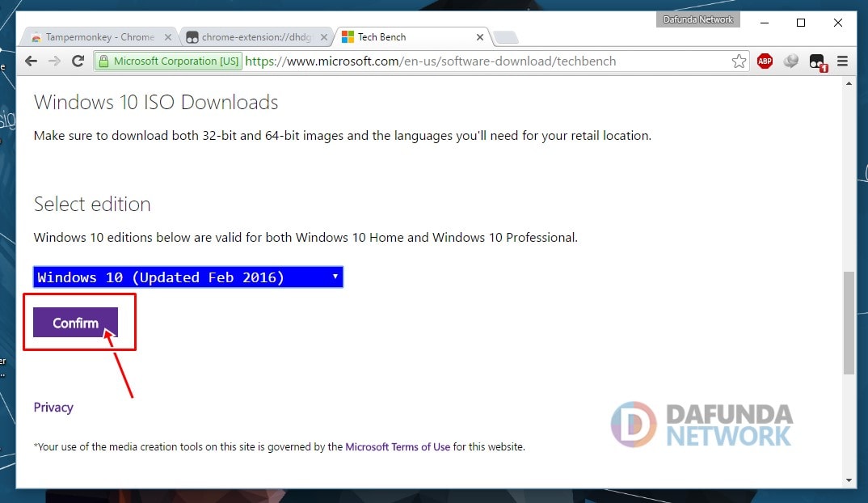Open the Chrome hamburger menu
This screenshot has width=868, height=503.
[x=842, y=61]
